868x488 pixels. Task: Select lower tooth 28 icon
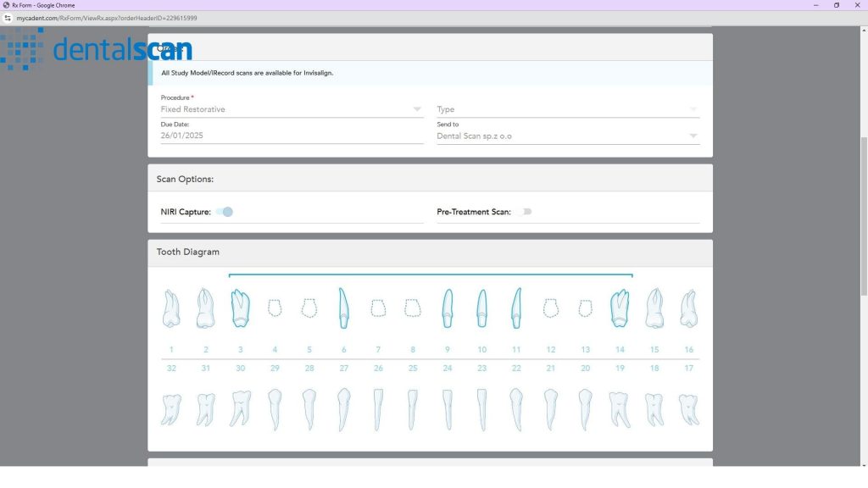pyautogui.click(x=309, y=409)
